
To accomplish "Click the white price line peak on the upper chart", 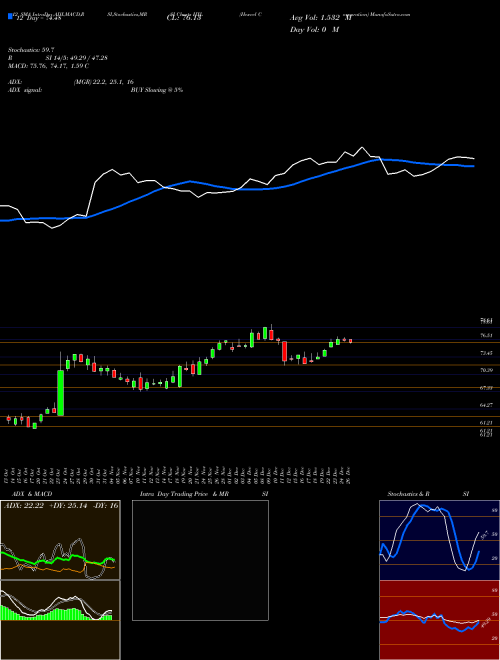I will tap(362, 148).
